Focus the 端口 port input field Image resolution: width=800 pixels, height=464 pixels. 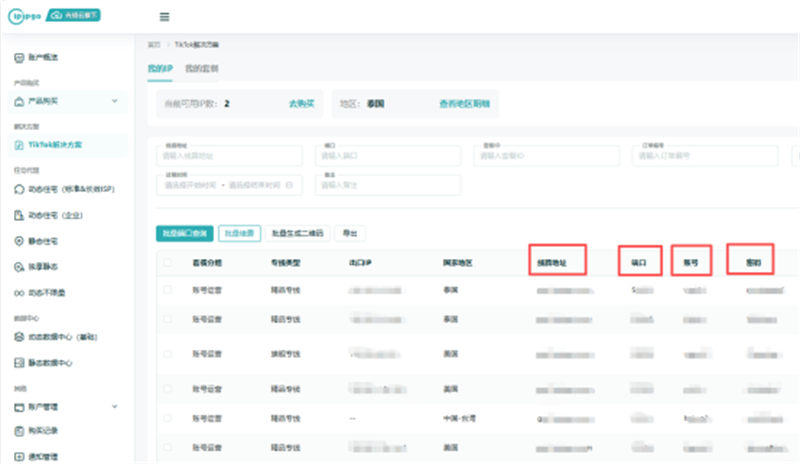pos(388,156)
